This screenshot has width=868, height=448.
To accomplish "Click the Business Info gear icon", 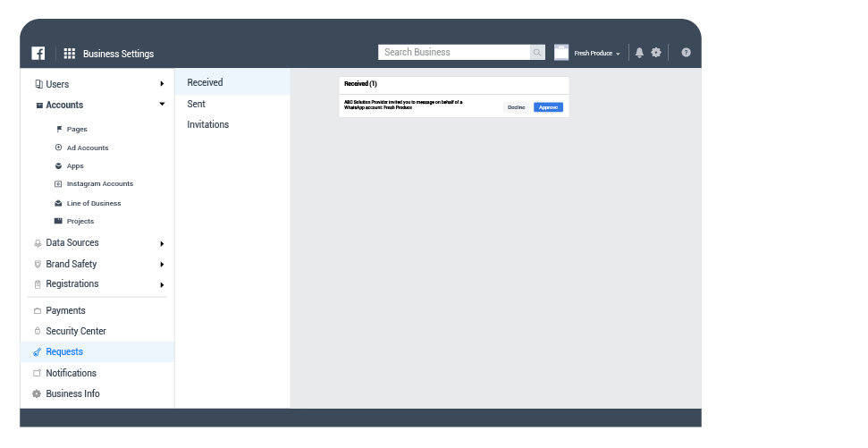I will coord(37,393).
